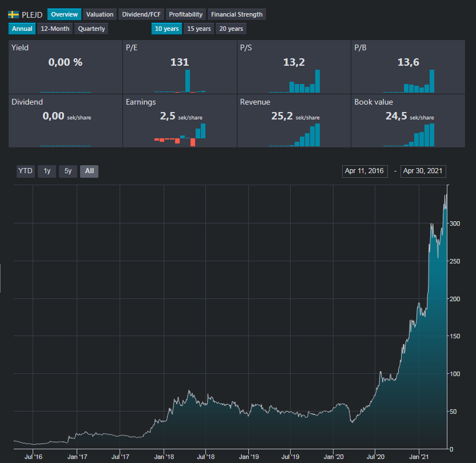
Task: Open the P/S ratio card
Action: pyautogui.click(x=294, y=67)
